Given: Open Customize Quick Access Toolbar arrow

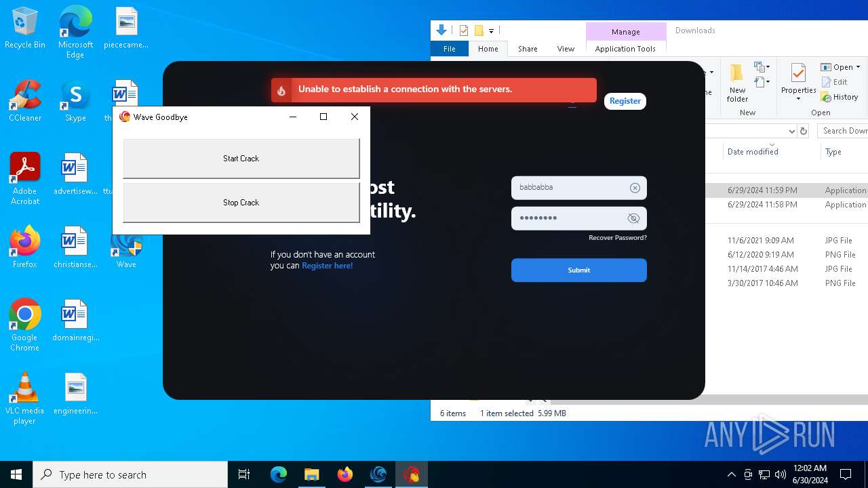Looking at the screenshot, I should coord(491,30).
